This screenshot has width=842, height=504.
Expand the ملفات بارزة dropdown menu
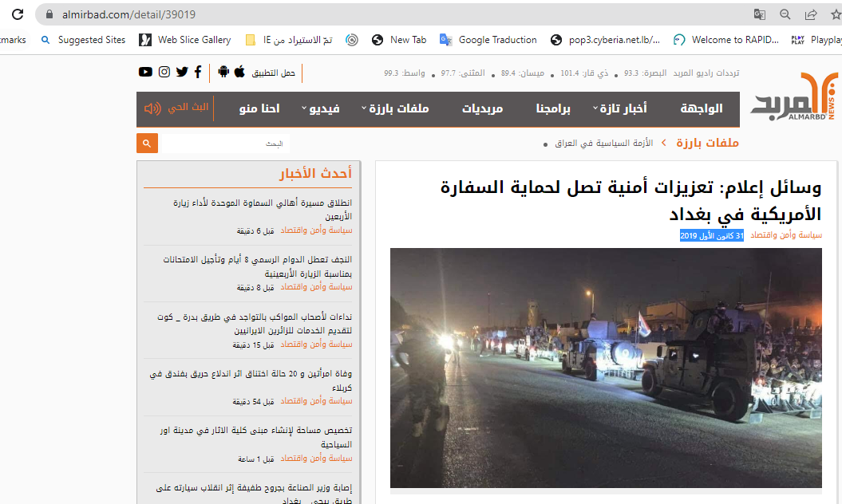tap(395, 108)
